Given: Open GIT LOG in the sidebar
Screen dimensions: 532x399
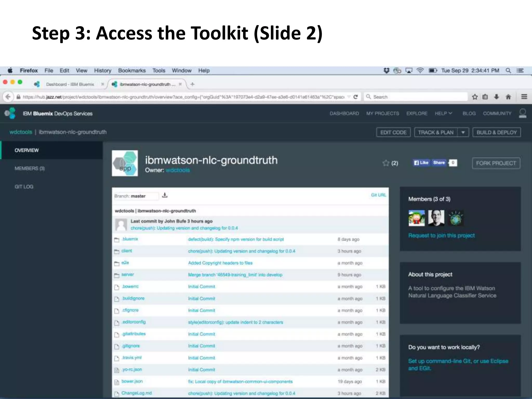Looking at the screenshot, I should click(24, 187).
